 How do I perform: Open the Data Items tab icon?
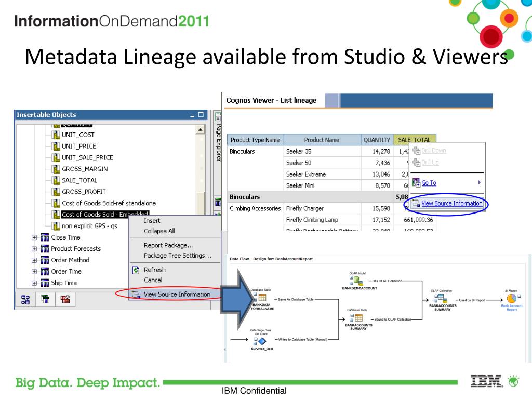45,299
